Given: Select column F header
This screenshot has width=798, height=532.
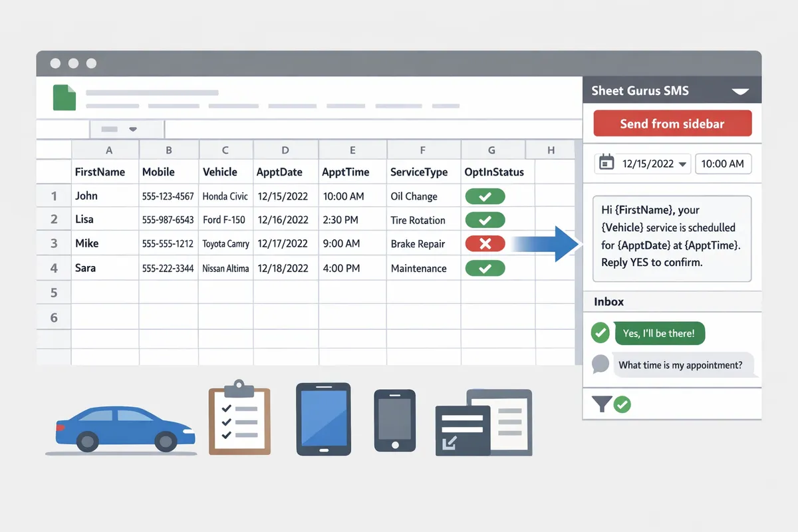Looking at the screenshot, I should tap(423, 150).
